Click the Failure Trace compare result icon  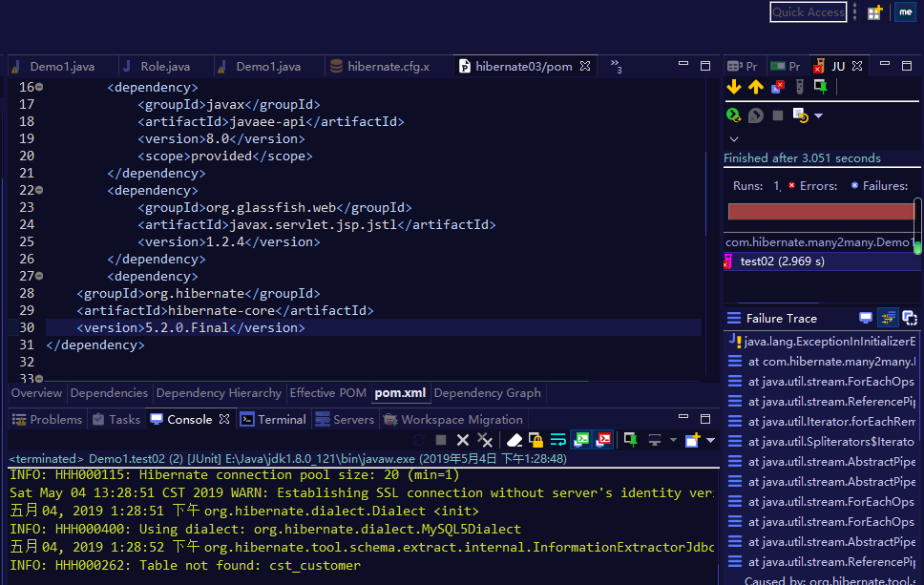point(910,318)
